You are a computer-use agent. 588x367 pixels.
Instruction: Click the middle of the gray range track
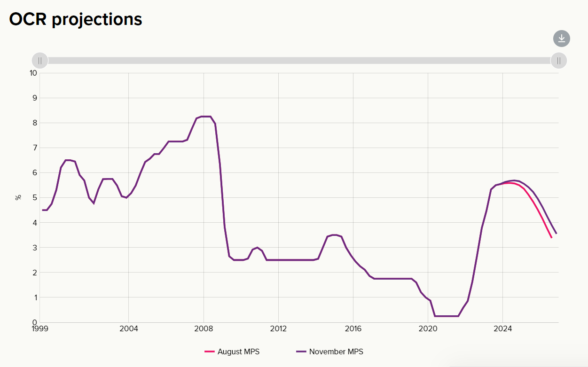(299, 61)
